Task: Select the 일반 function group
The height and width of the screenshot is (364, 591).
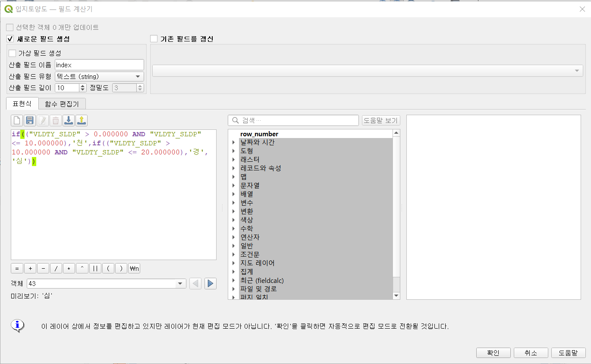Action: pyautogui.click(x=247, y=246)
